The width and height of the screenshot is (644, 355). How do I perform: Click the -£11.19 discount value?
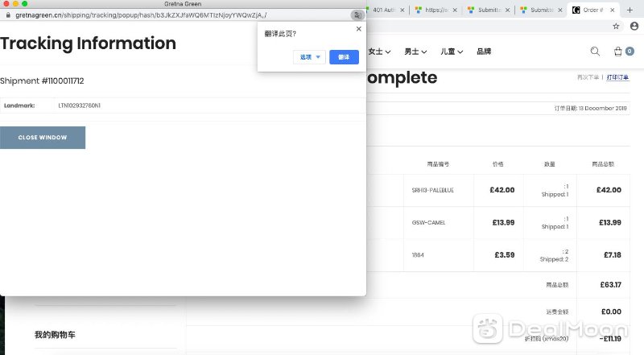[x=610, y=339]
